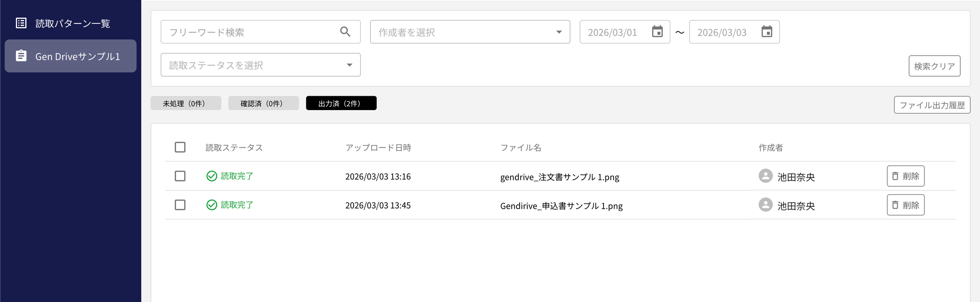The image size is (980, 302).
Task: Switch to the 未処理 (0件) tab
Action: (x=186, y=103)
